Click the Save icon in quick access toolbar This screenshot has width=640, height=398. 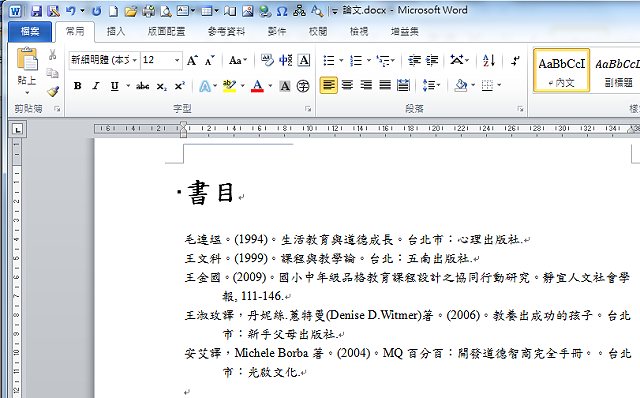(x=36, y=11)
